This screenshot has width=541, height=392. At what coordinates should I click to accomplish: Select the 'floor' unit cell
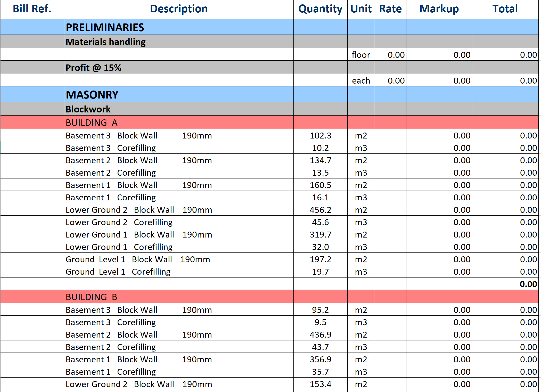360,55
